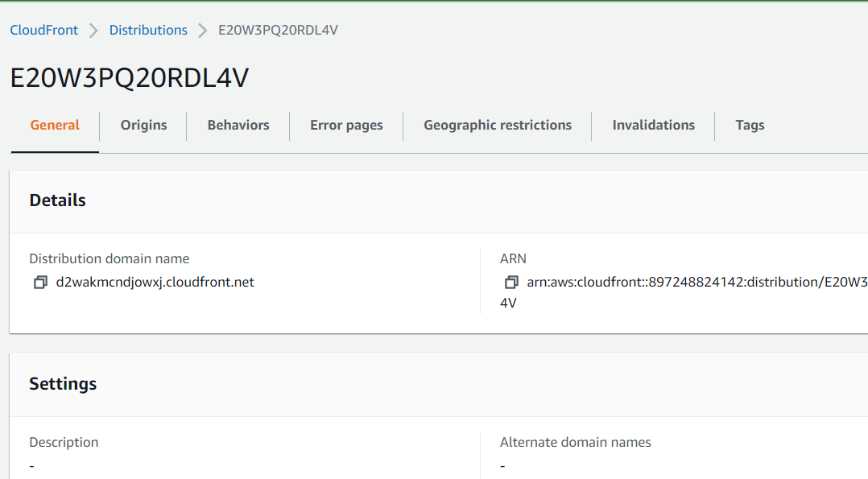Go to Distributions breadcrumb link
Screen dimensions: 868x479
pyautogui.click(x=148, y=30)
